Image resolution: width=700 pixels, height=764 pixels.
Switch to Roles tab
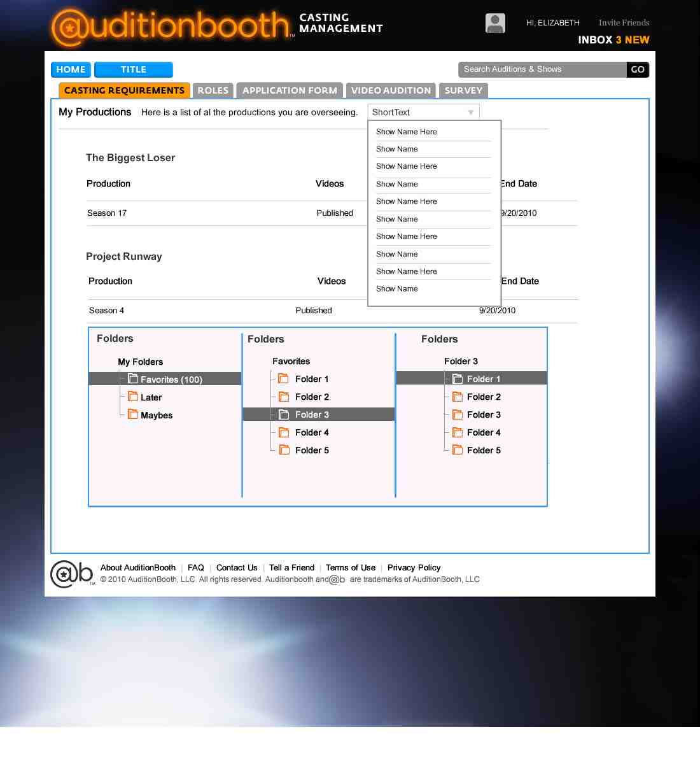click(213, 90)
